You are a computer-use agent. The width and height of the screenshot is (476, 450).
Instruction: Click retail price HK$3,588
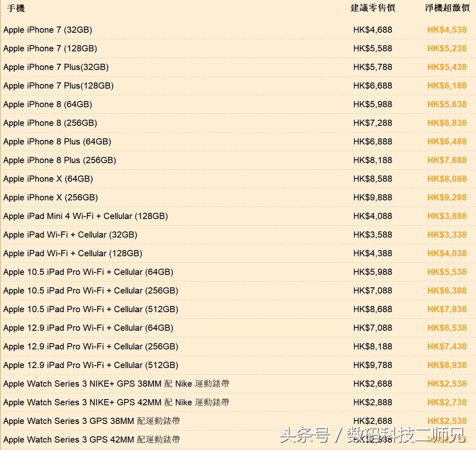pyautogui.click(x=372, y=235)
